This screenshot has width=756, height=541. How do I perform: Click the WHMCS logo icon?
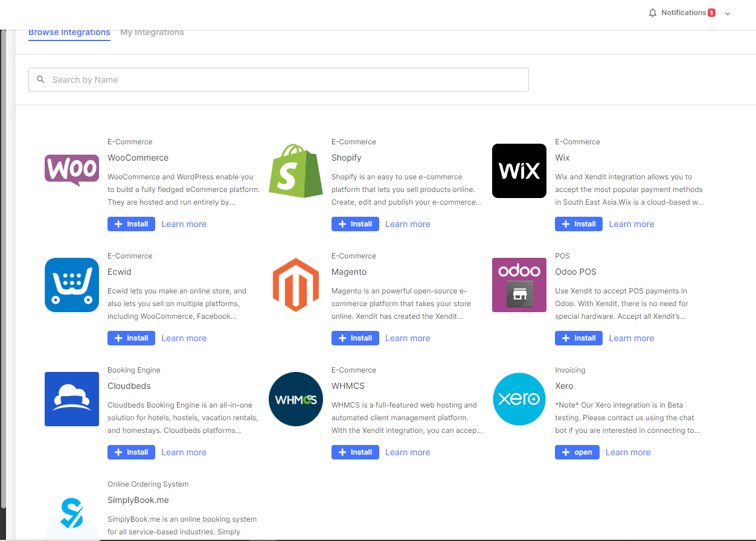295,399
